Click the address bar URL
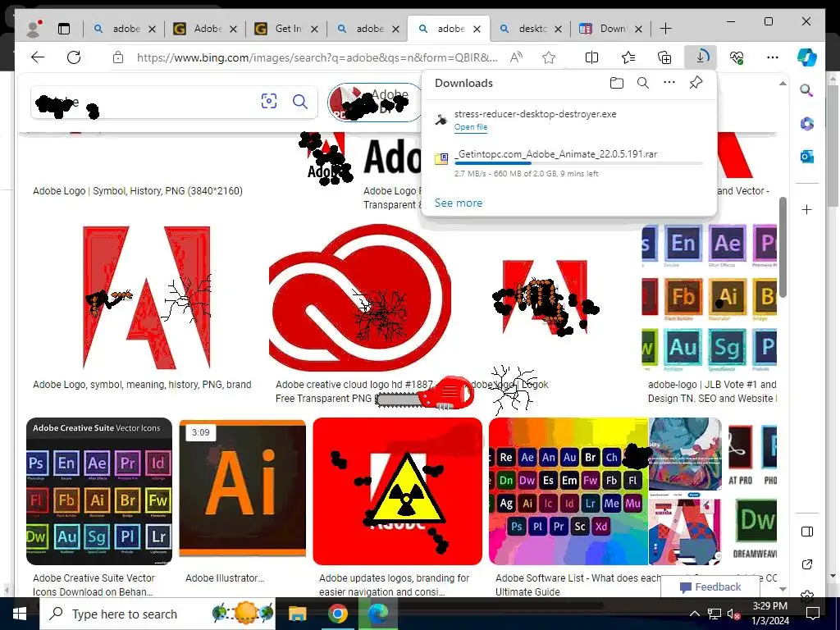 pos(317,57)
